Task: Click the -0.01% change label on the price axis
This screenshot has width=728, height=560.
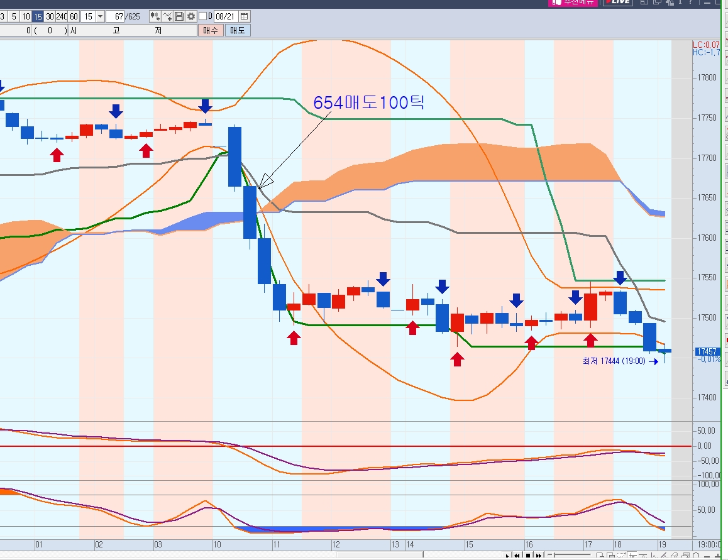Action: point(709,360)
